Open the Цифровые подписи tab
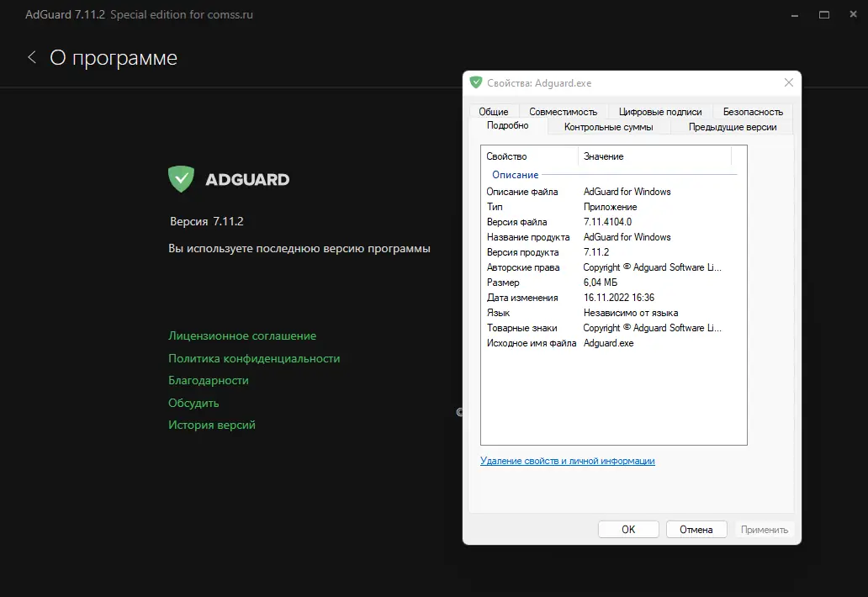The image size is (868, 597). tap(660, 112)
